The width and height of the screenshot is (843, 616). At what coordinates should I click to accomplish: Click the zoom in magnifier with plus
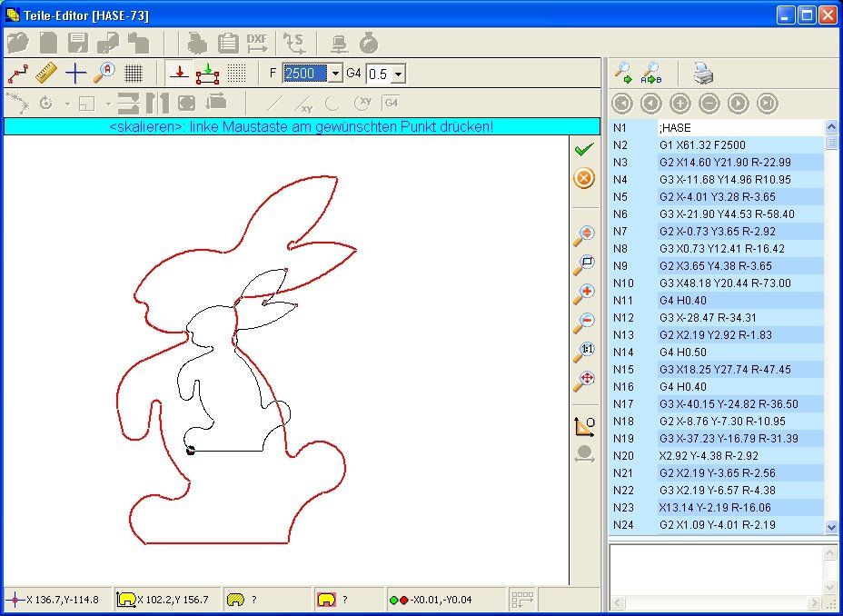point(584,294)
